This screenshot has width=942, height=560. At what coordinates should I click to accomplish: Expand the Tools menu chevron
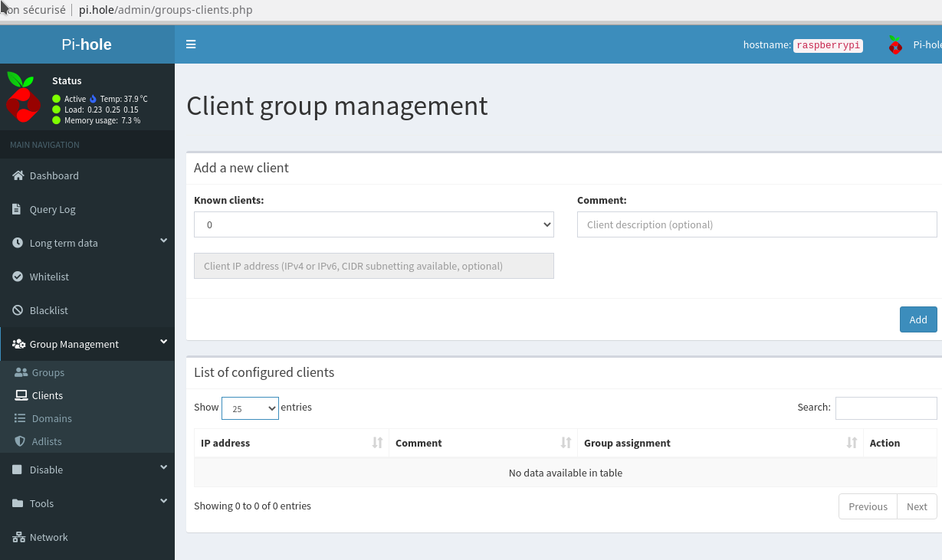(163, 501)
